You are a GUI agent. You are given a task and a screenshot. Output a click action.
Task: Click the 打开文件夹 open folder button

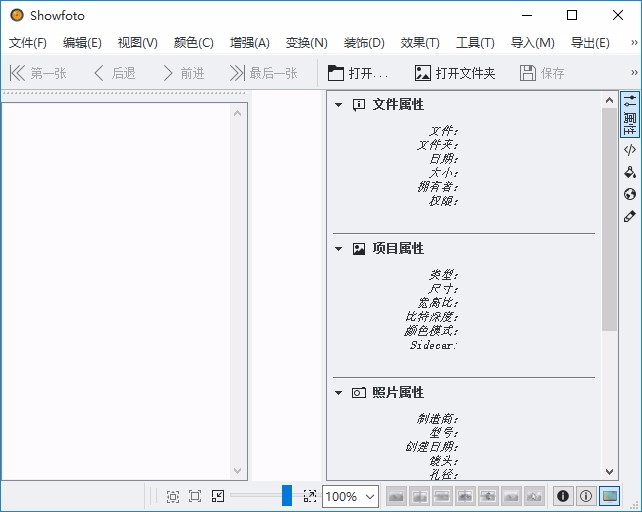(x=455, y=73)
